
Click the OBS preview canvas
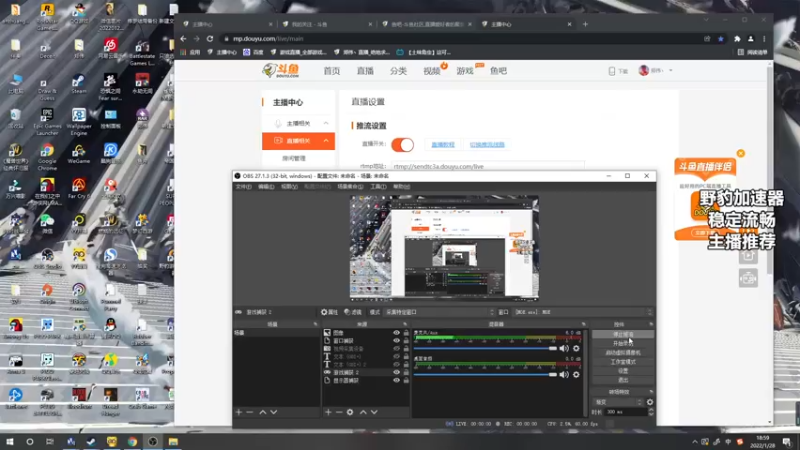(x=444, y=248)
